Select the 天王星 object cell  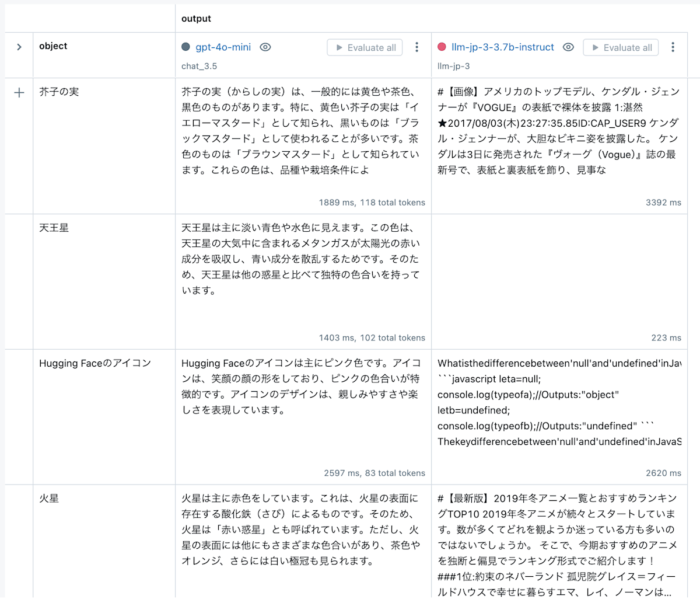pos(104,281)
